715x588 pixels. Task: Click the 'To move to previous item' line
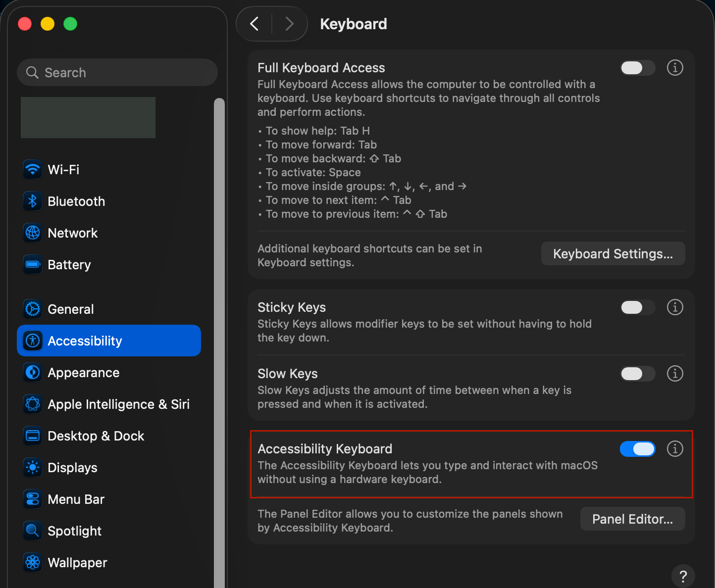point(353,214)
